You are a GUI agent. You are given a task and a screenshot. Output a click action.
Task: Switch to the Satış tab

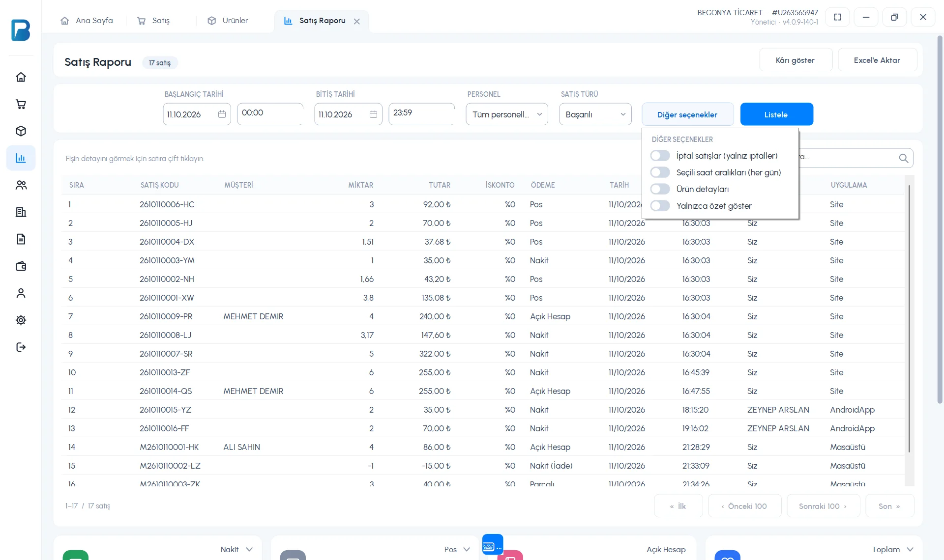tap(154, 21)
